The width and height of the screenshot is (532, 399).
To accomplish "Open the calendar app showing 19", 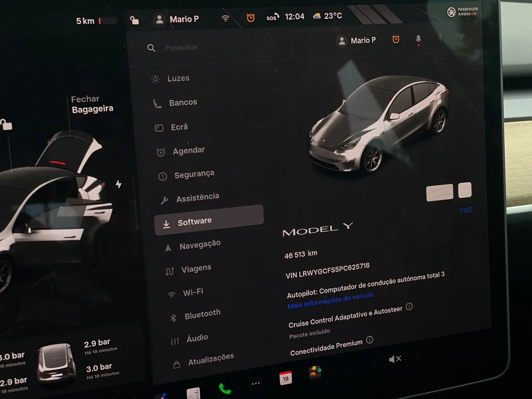I will pos(286,378).
